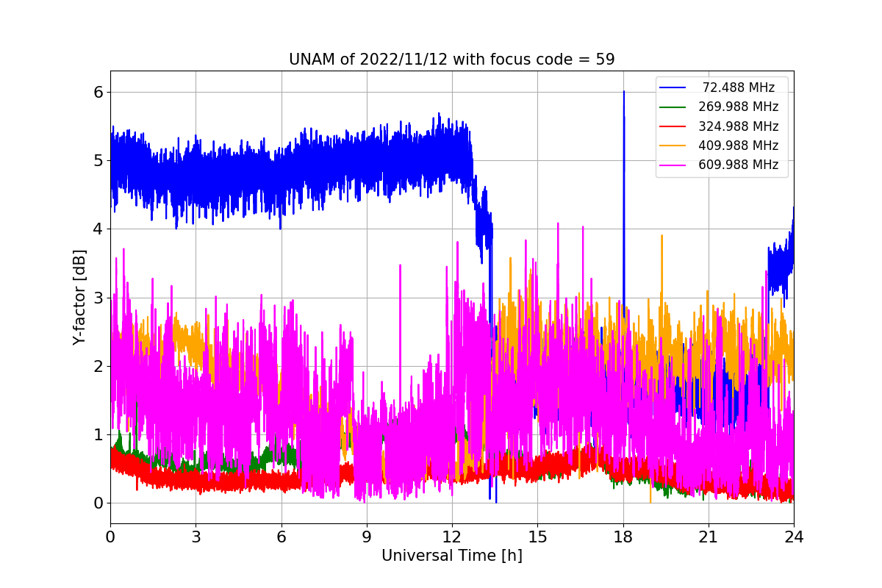Select the 609.988 MHz legend label

tap(739, 165)
